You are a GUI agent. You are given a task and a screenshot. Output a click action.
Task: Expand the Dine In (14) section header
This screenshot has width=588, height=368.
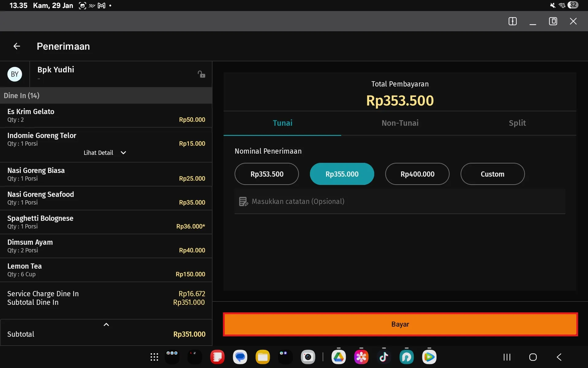point(21,95)
